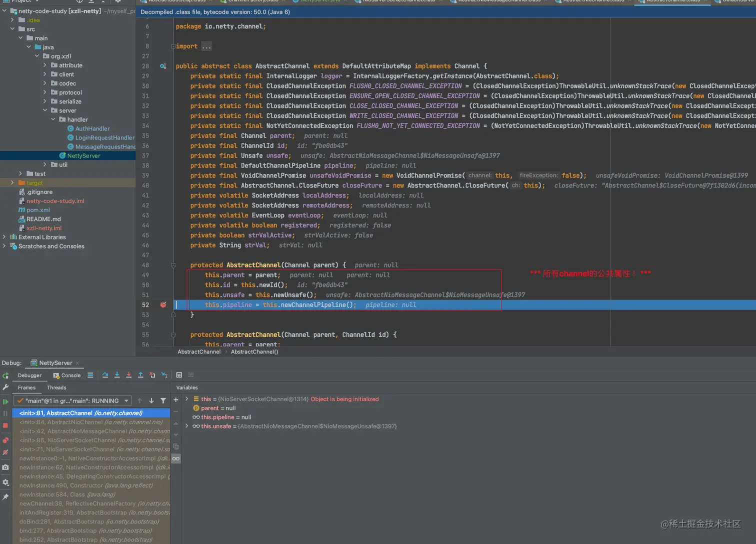Collapse AbstractChannel constructor at line 48
Screen dimensions: 756x544
click(173, 265)
